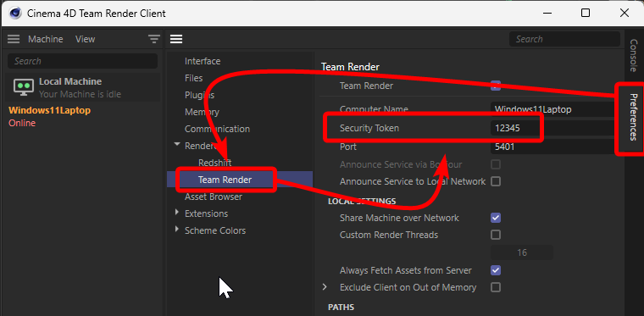Viewport: 644px width, 316px height.
Task: Open Plugins preferences category
Action: (x=199, y=95)
